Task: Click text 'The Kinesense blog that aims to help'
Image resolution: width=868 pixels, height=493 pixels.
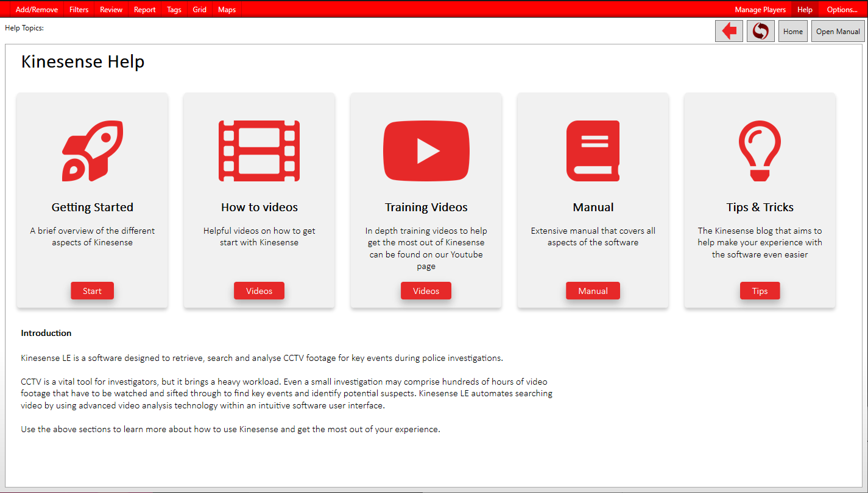Action: tap(760, 242)
